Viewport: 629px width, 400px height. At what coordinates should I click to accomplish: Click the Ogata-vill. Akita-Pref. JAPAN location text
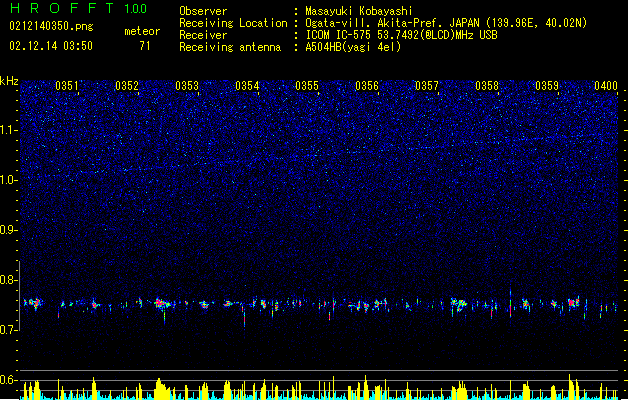(446, 23)
